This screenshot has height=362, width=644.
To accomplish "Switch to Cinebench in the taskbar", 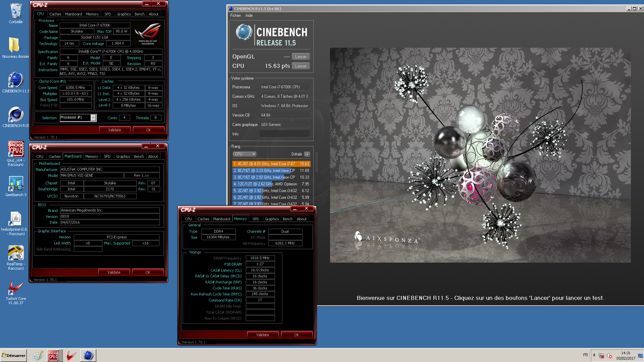I will tap(88, 355).
